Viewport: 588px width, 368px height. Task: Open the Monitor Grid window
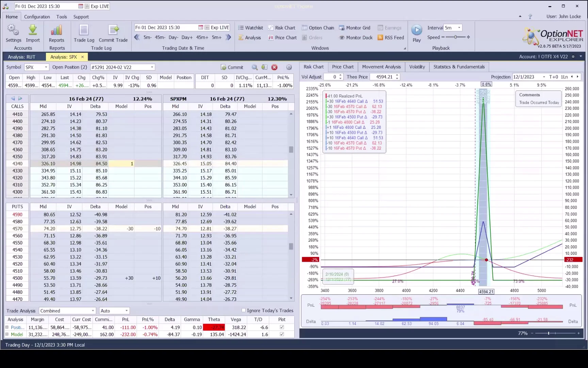(355, 28)
